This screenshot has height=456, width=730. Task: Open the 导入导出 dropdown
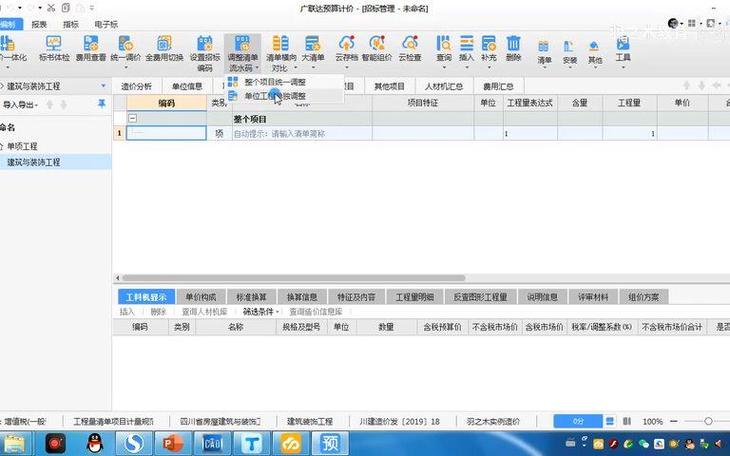click(20, 105)
